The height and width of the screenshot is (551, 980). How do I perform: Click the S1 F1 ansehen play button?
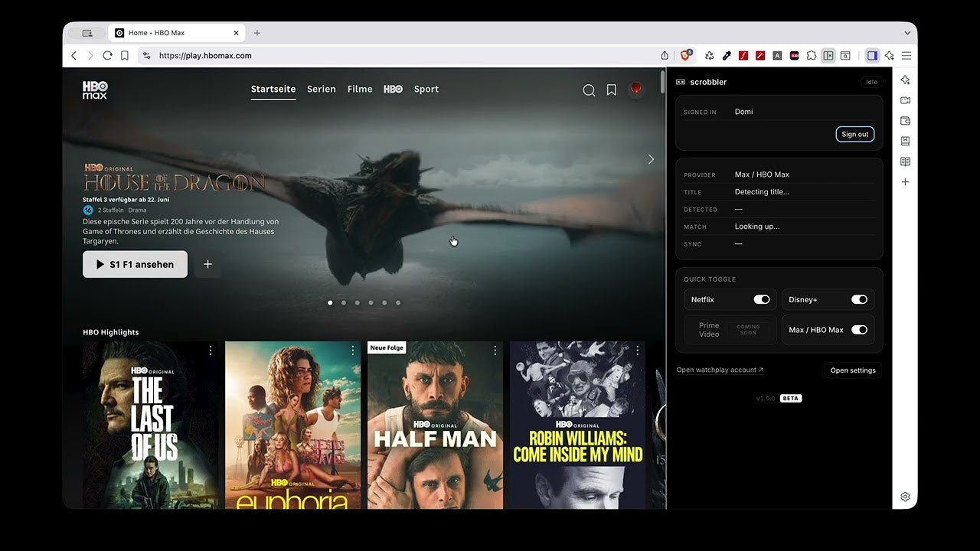click(x=135, y=264)
